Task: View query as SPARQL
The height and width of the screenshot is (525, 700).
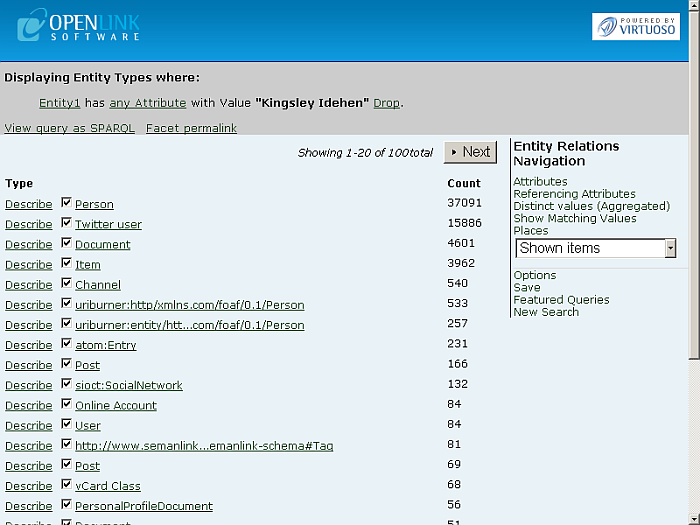Action: pos(69,129)
